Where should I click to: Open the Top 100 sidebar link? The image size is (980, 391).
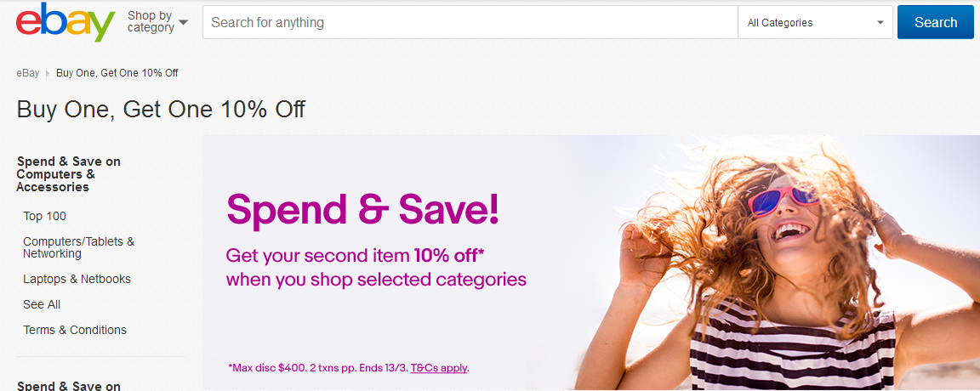pyautogui.click(x=44, y=216)
